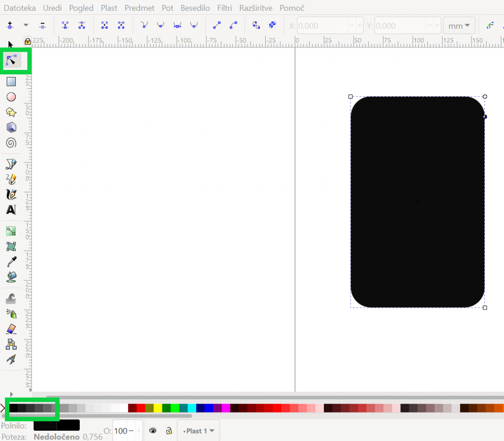504x441 pixels.
Task: Select the Rectangle tool
Action: point(11,82)
